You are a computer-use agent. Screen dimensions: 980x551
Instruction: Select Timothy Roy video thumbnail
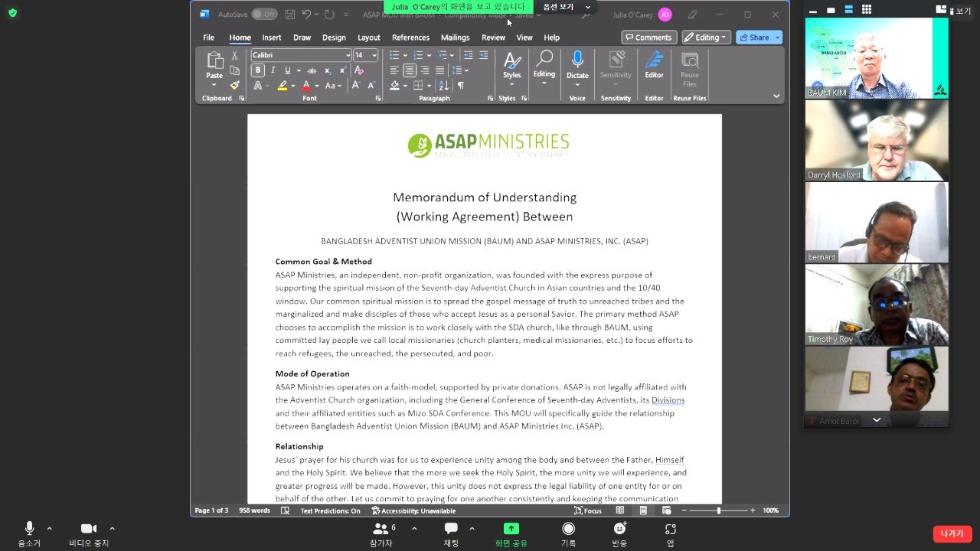(x=877, y=305)
